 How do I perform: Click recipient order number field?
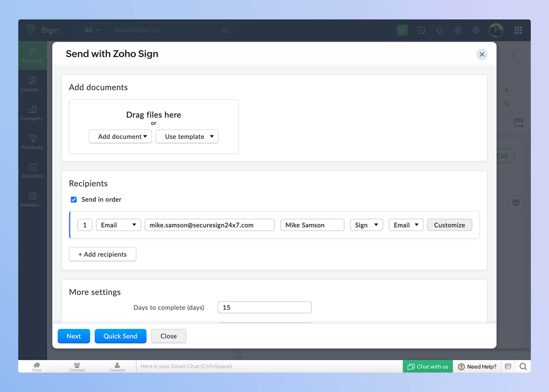tap(85, 225)
